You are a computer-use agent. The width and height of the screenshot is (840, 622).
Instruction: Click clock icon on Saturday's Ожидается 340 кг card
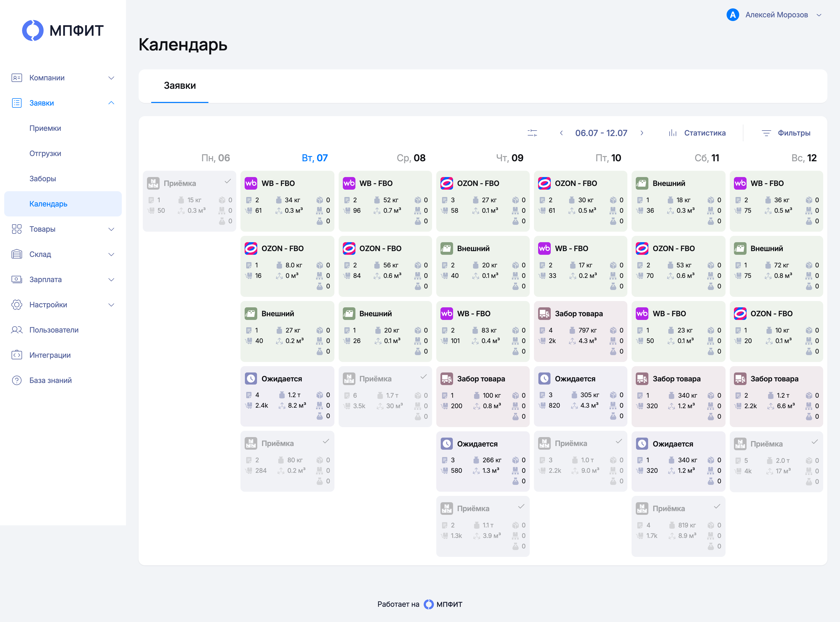(642, 444)
